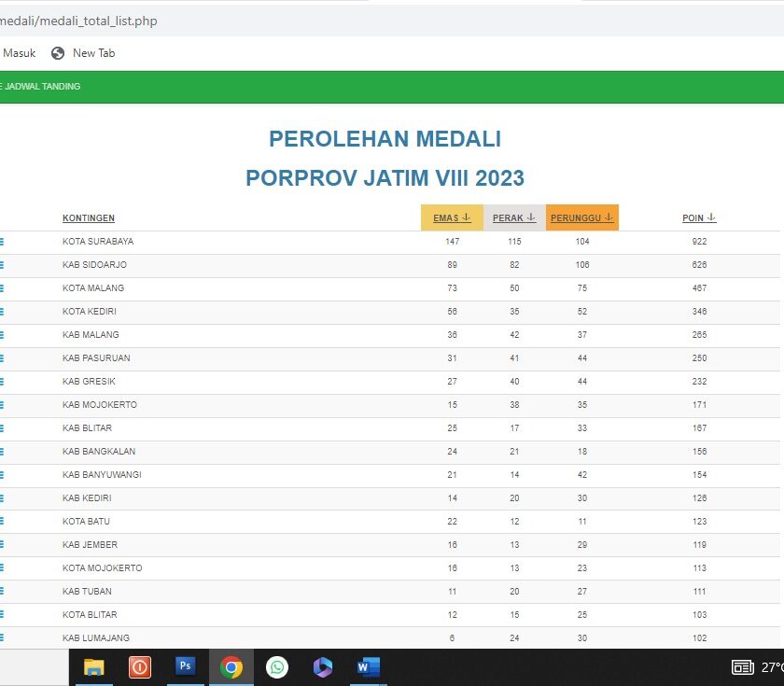
Task: Click the red power icon in the taskbar
Action: 139,667
